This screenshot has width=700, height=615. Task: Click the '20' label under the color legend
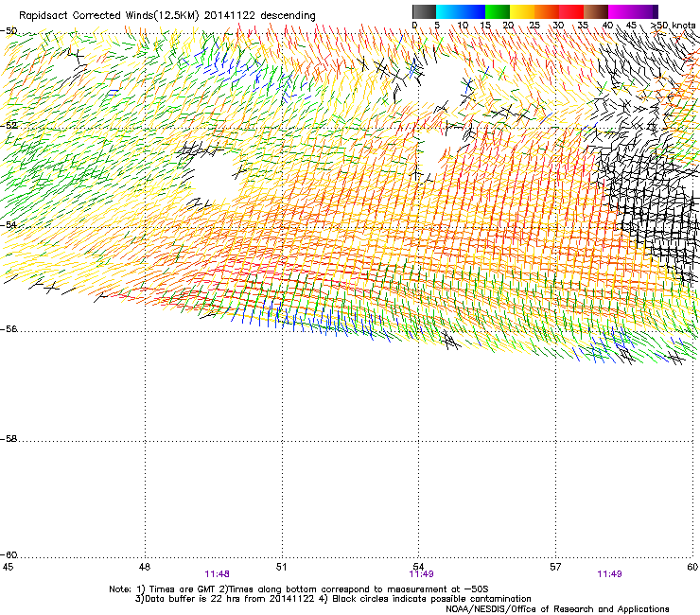pyautogui.click(x=508, y=25)
